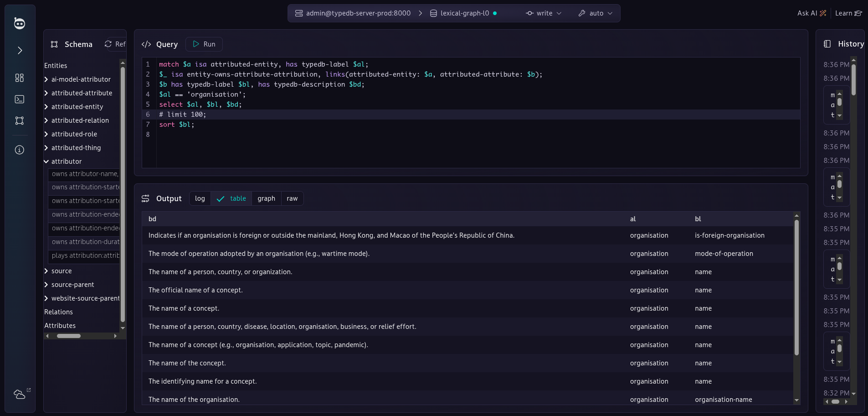This screenshot has height=416, width=868.
Task: Select the table output tab
Action: (x=231, y=198)
